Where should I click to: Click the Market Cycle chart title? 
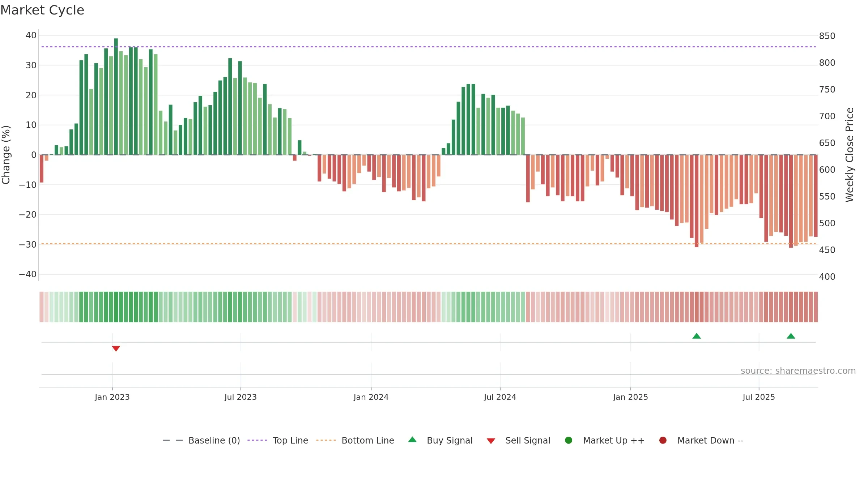coord(42,10)
